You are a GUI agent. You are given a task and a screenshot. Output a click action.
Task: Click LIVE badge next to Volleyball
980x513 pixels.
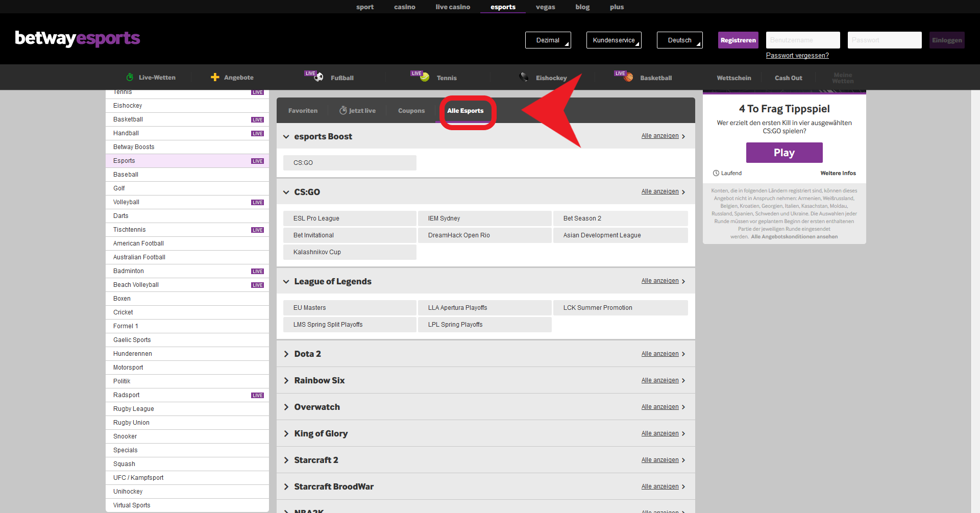[258, 202]
